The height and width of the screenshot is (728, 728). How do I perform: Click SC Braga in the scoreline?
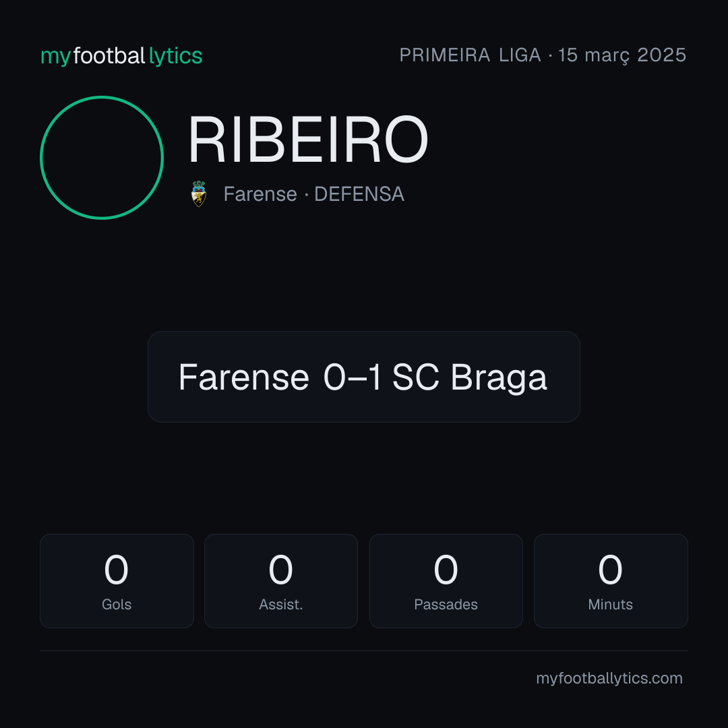[469, 377]
